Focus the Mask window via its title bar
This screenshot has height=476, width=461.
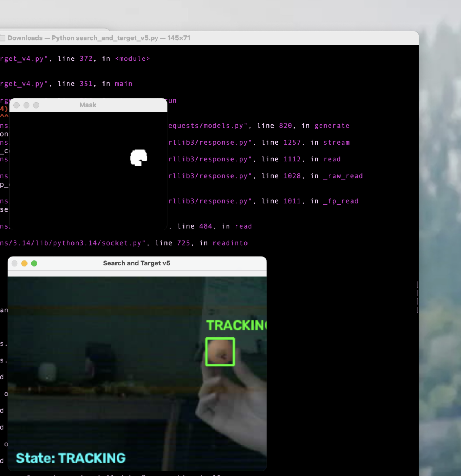coord(88,105)
